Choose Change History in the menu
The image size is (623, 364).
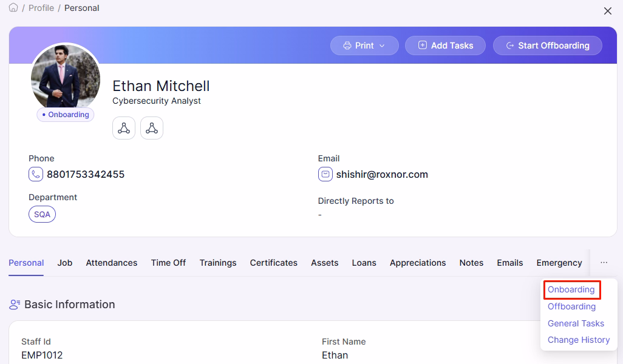click(579, 340)
